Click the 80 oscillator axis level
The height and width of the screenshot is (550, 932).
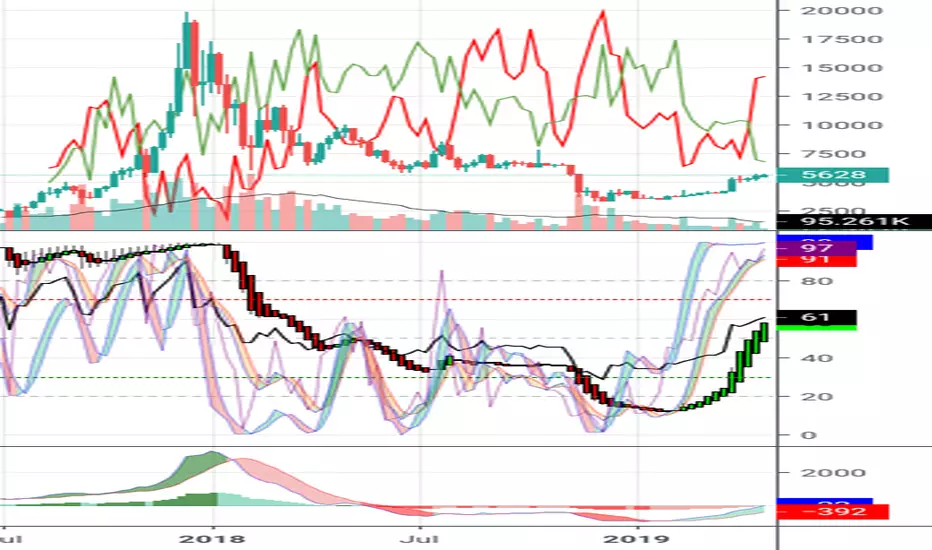tap(816, 281)
